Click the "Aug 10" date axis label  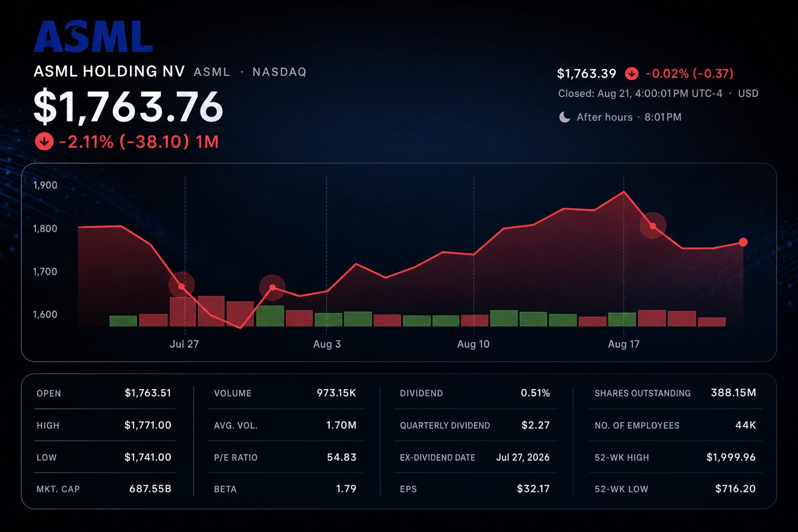coord(473,344)
